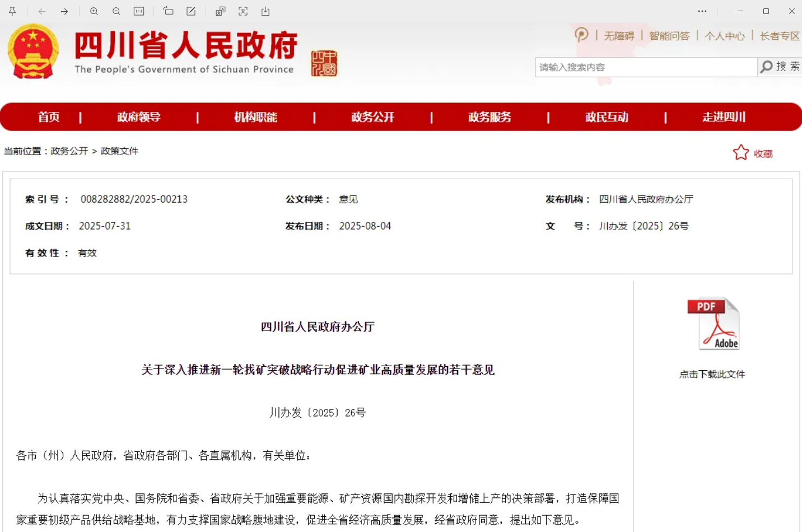
Task: Save the image using the download icon
Action: pos(265,11)
